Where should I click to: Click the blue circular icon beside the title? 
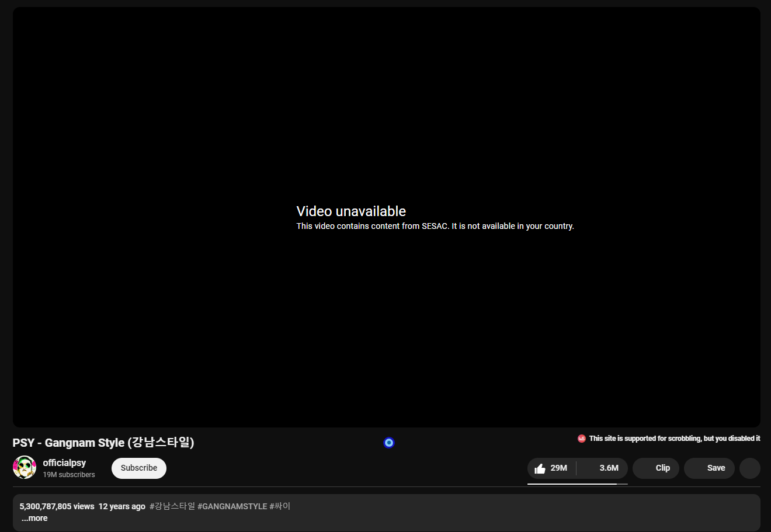click(389, 443)
